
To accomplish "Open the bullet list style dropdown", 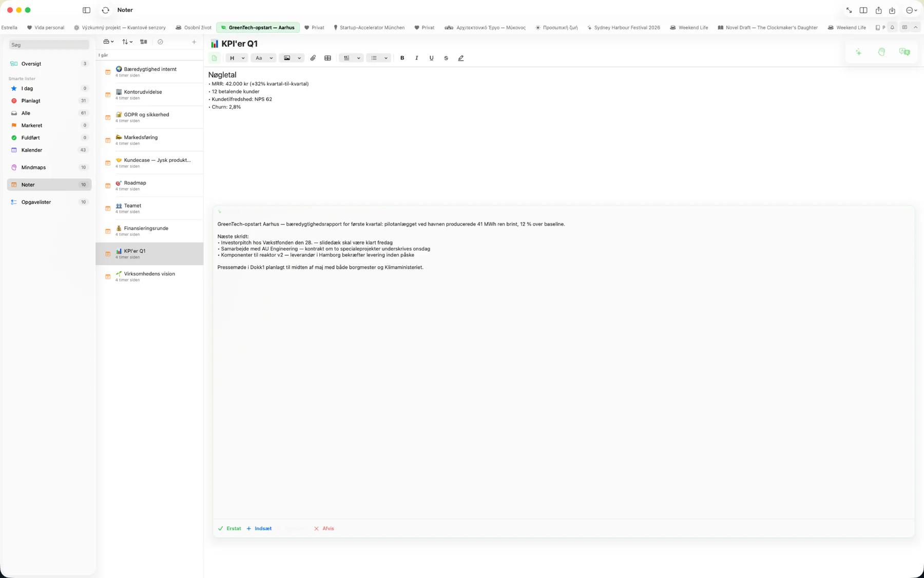I will (379, 58).
